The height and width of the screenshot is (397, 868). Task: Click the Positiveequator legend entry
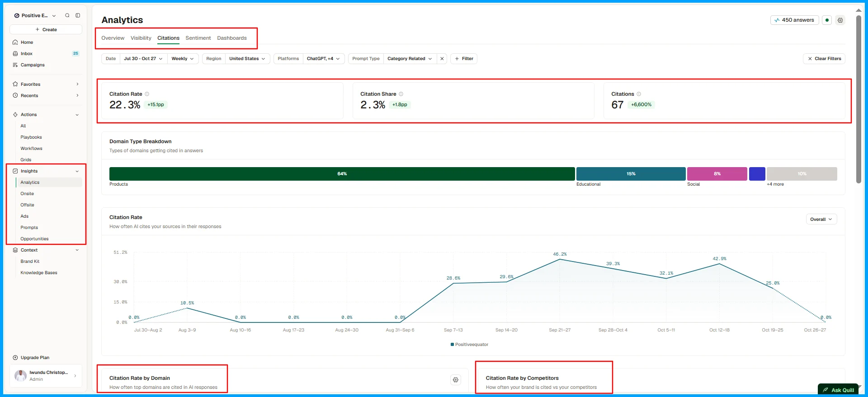(469, 345)
